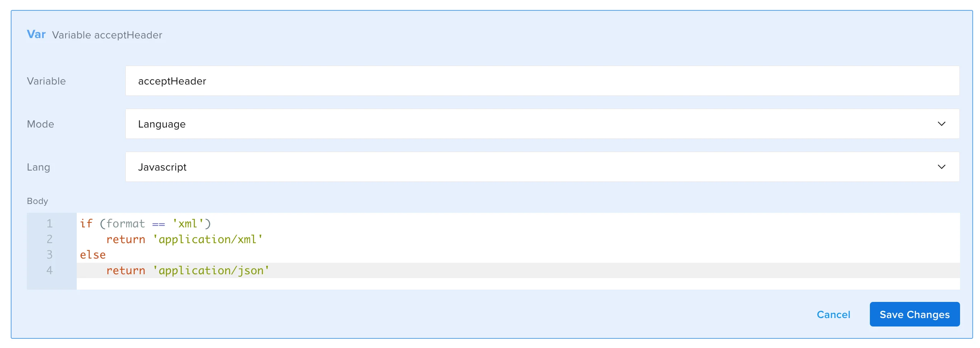Viewport: 980px width, 348px height.
Task: Click the chevron arrow of Mode select
Action: [941, 124]
